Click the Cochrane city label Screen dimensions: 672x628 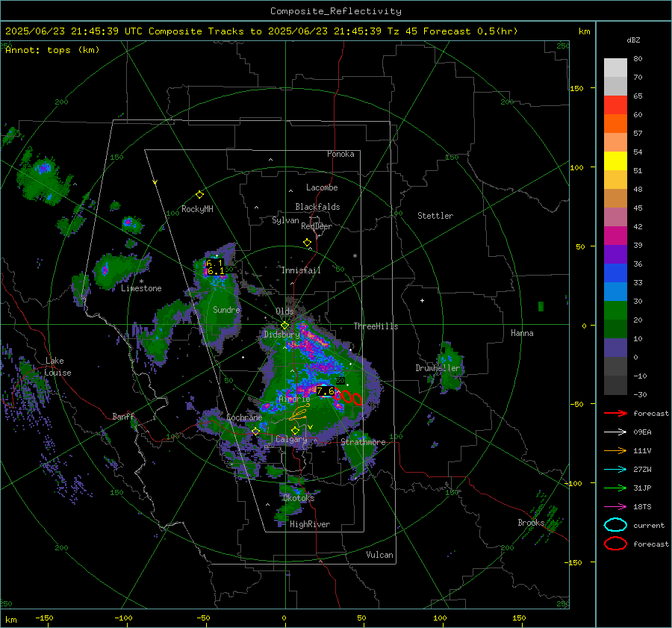pyautogui.click(x=244, y=417)
